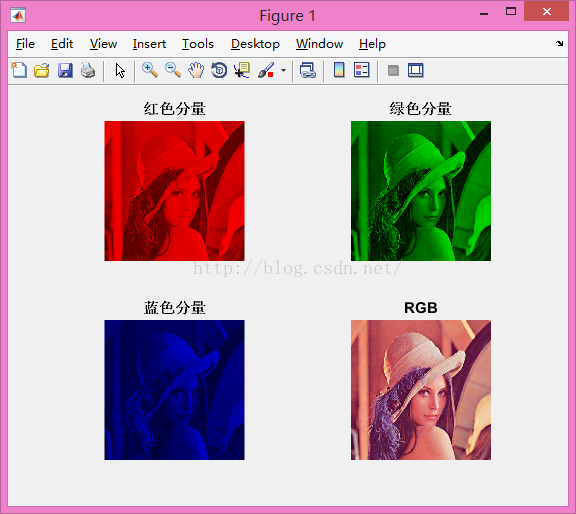Viewport: 576px width, 514px height.
Task: Click the MATLAB logo in the title bar
Action: (18, 15)
